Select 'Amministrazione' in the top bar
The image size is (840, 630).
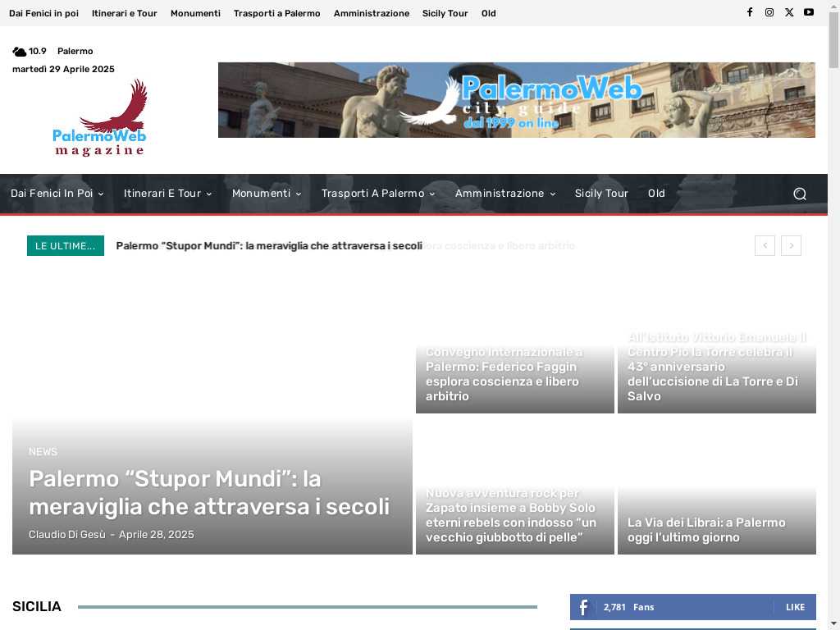pyautogui.click(x=372, y=13)
